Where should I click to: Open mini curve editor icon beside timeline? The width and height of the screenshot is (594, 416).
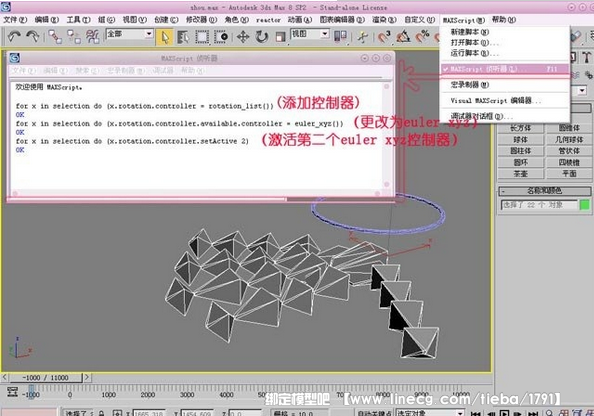(x=12, y=391)
